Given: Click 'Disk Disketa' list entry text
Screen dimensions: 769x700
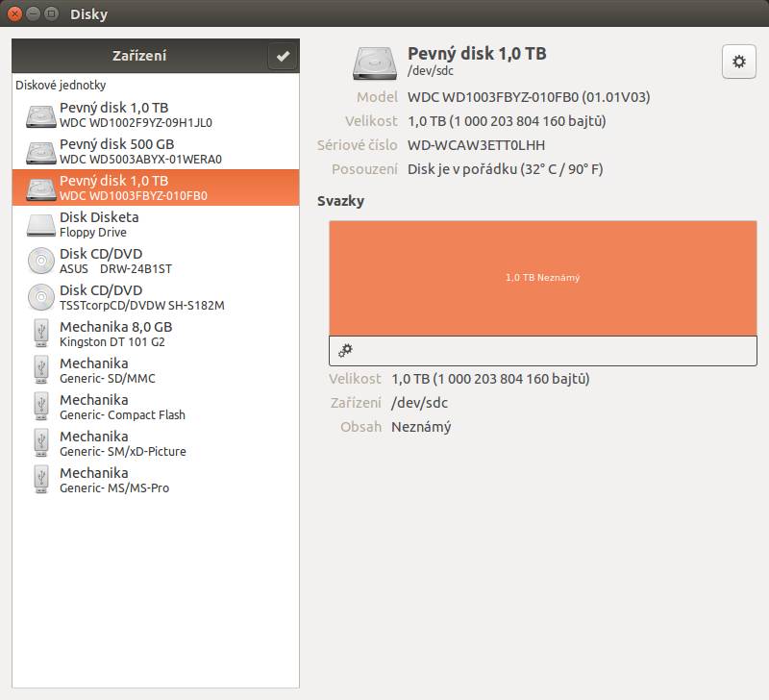Looking at the screenshot, I should tap(99, 216).
